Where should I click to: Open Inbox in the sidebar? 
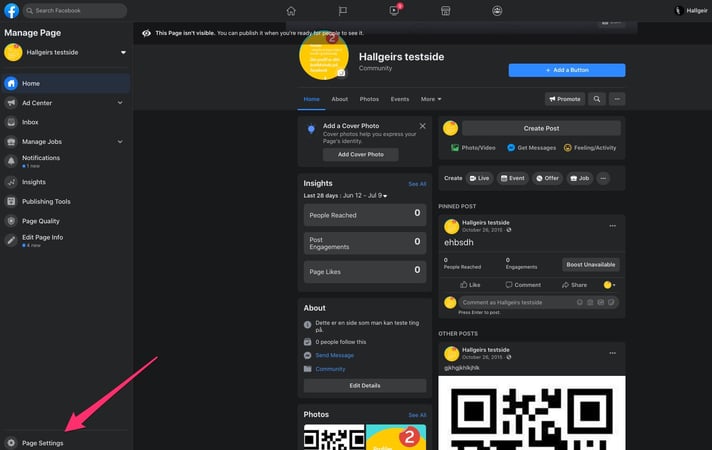point(66,122)
